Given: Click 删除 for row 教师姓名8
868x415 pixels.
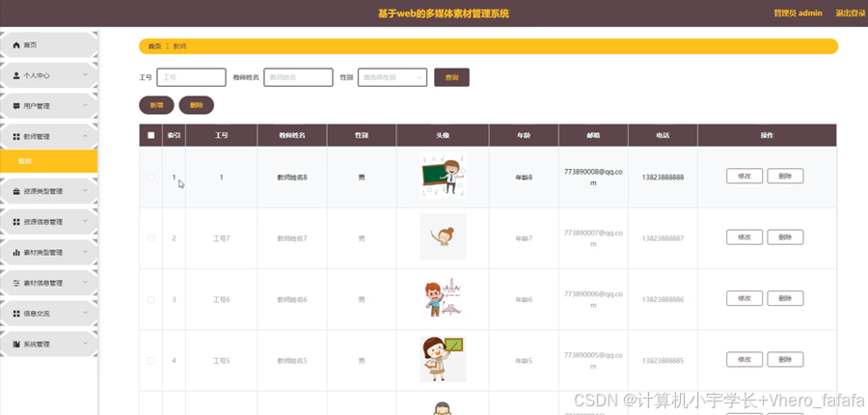Looking at the screenshot, I should 785,177.
